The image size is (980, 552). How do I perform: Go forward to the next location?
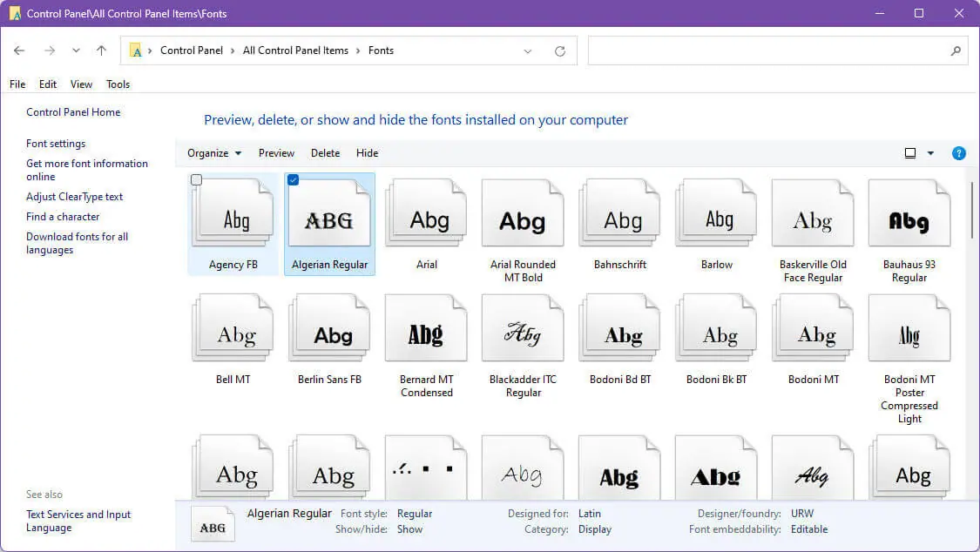[x=50, y=50]
